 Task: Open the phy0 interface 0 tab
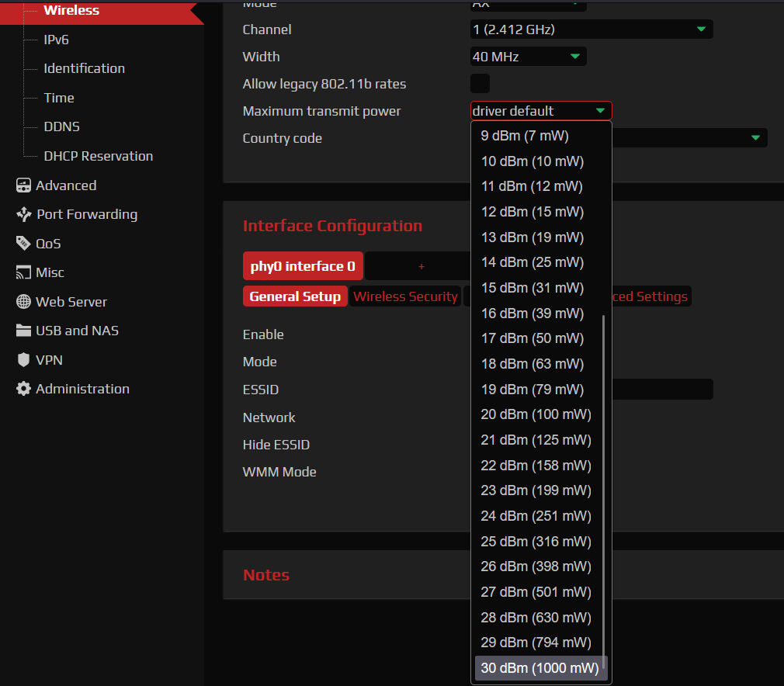[x=303, y=266]
